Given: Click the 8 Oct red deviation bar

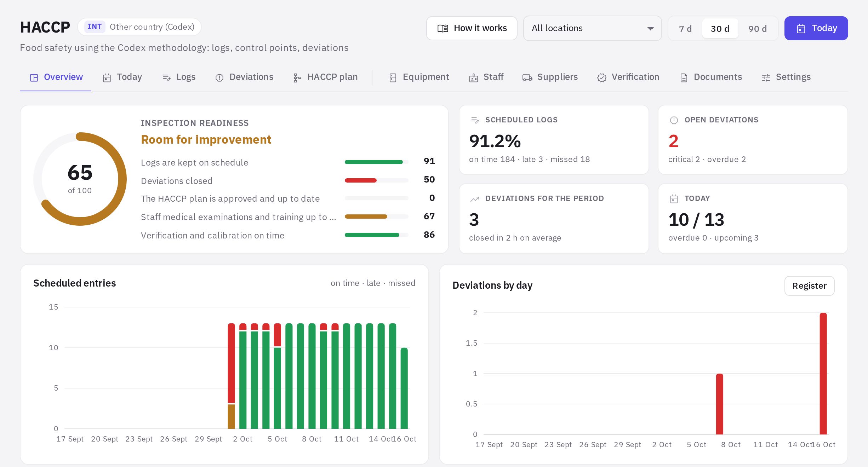Looking at the screenshot, I should tap(720, 404).
